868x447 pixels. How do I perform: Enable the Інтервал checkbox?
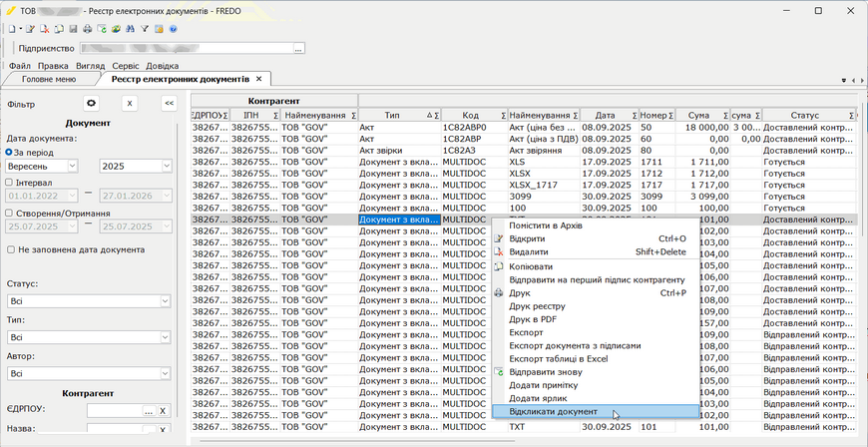click(x=9, y=183)
